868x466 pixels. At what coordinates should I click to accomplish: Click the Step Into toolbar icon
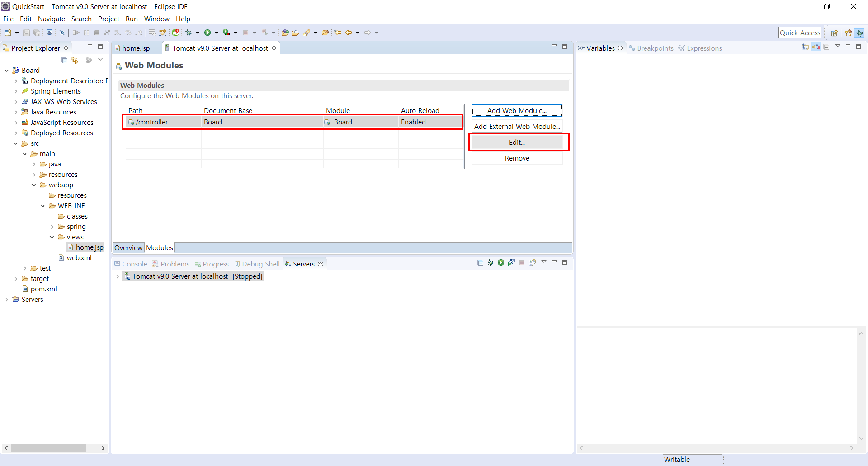117,33
